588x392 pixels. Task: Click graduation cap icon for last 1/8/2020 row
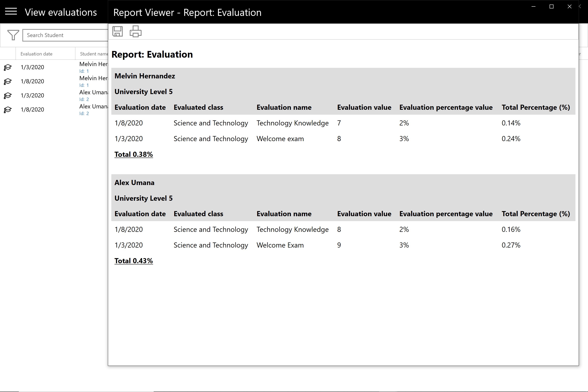click(8, 110)
